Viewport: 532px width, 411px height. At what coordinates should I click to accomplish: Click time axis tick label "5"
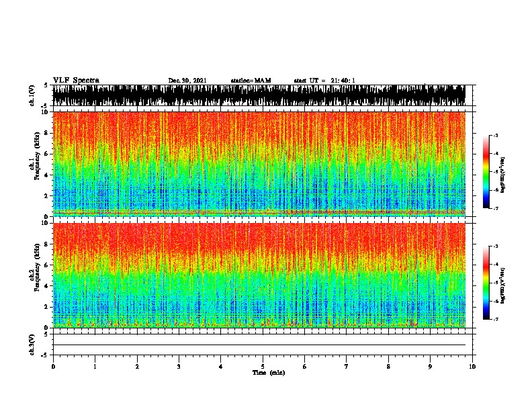tap(263, 367)
